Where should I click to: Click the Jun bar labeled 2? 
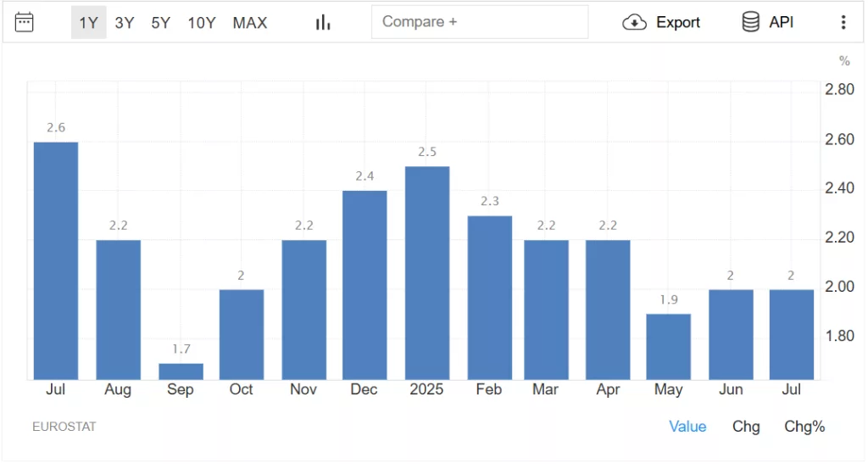click(732, 334)
